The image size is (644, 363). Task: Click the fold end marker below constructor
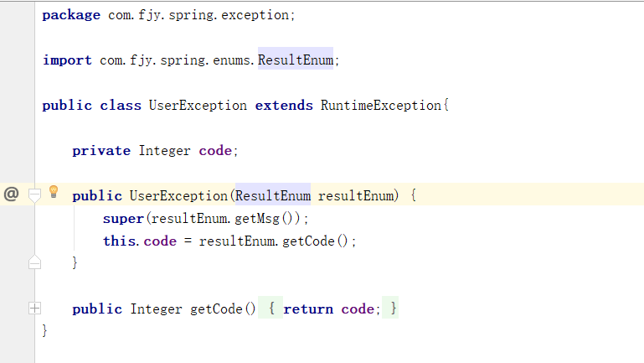34,262
